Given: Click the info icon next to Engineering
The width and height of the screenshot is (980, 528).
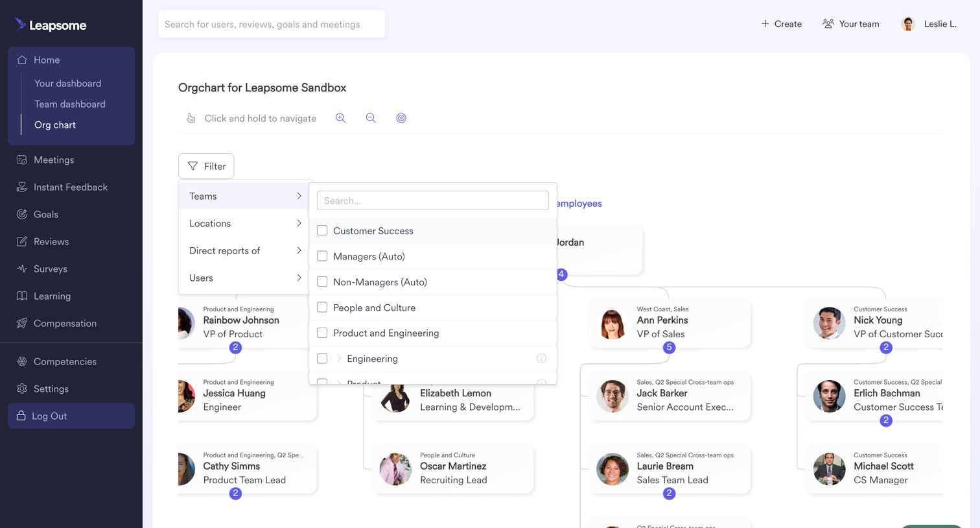Looking at the screenshot, I should point(542,359).
